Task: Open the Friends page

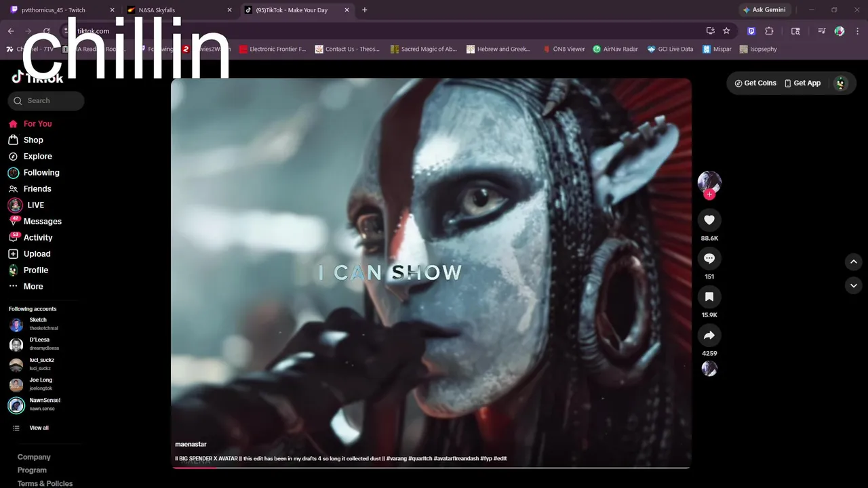Action: tap(30, 188)
